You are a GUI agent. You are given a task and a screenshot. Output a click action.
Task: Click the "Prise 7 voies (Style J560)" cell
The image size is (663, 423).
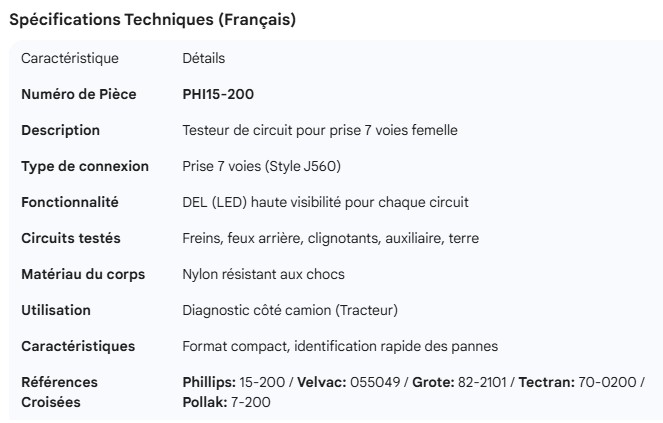pyautogui.click(x=268, y=166)
